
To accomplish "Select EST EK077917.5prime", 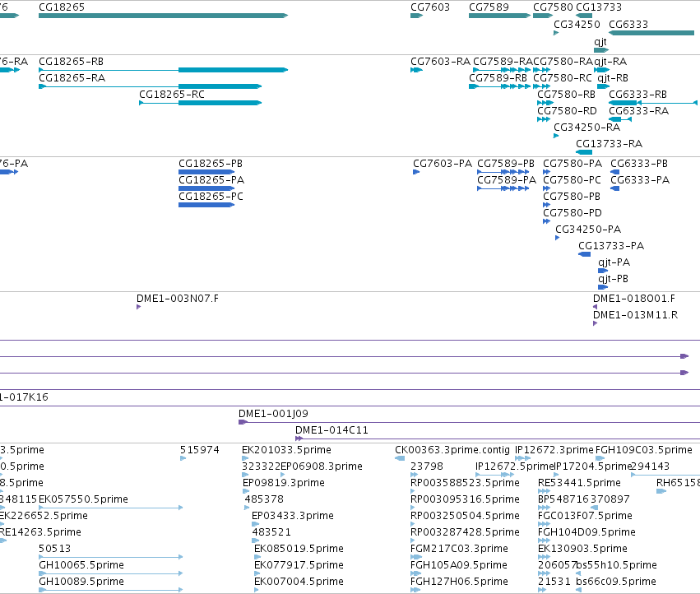I will pyautogui.click(x=257, y=574).
